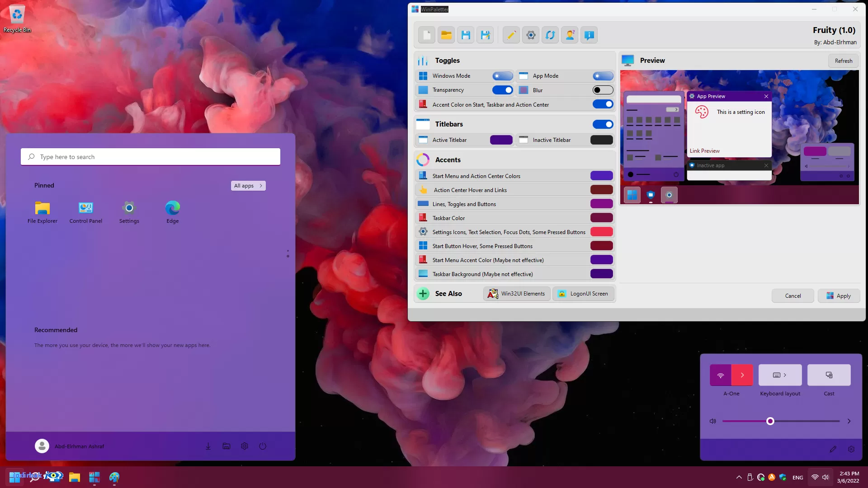Viewport: 868px width, 488px height.
Task: Open LogonUI Screen section
Action: 583,294
